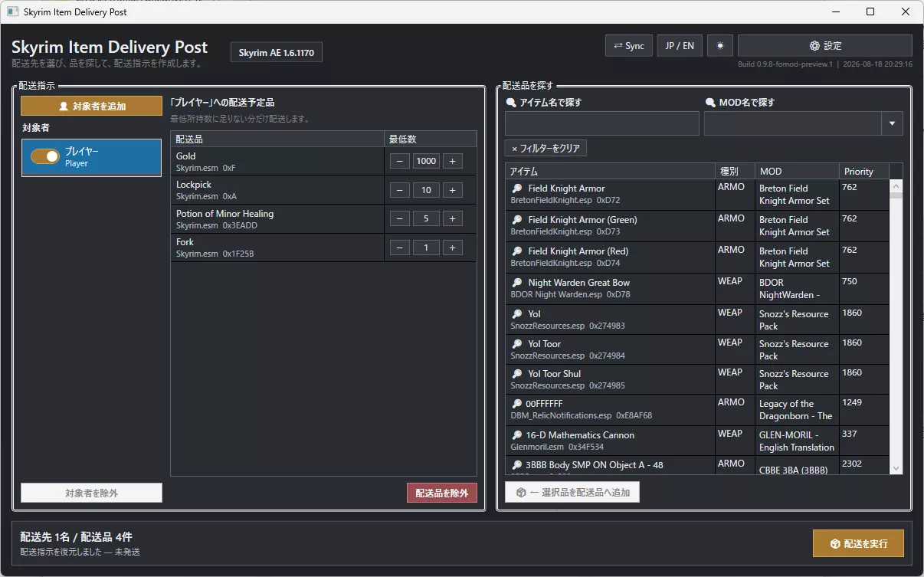Image resolution: width=924 pixels, height=577 pixels.
Task: Click Gold quantity field showing 1000
Action: [426, 161]
